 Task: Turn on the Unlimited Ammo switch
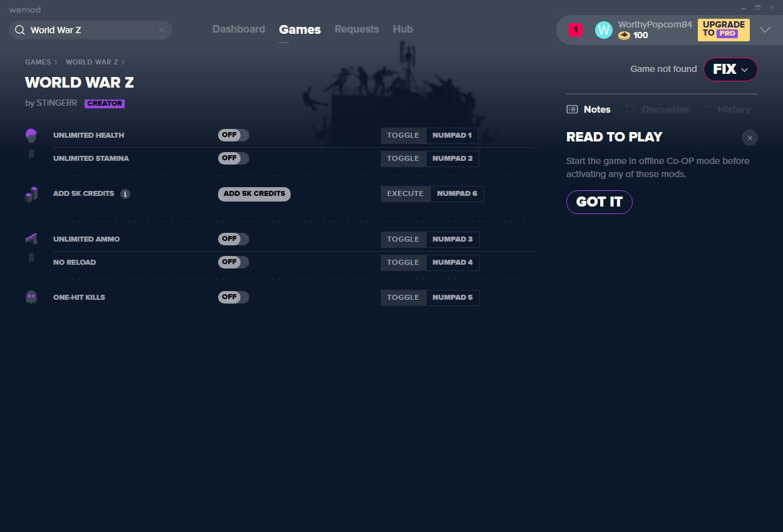(x=234, y=239)
